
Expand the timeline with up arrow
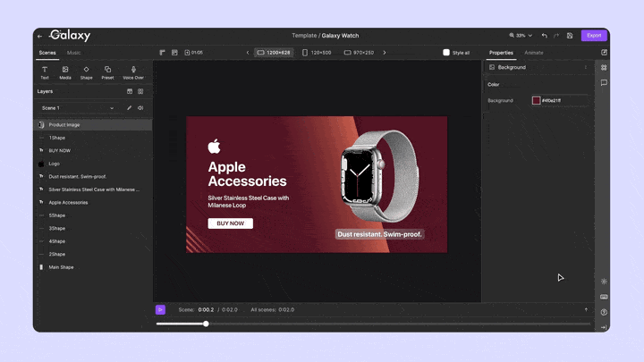(586, 310)
